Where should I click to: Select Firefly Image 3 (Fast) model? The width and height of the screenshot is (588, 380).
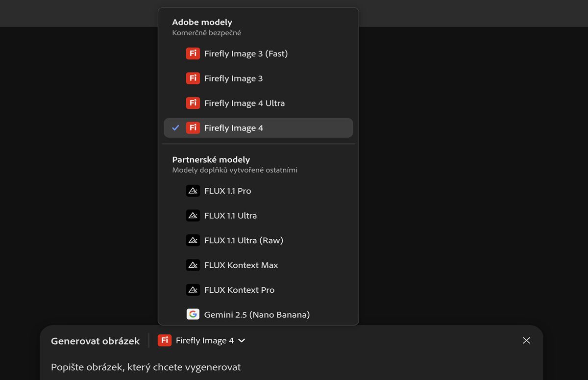point(245,53)
